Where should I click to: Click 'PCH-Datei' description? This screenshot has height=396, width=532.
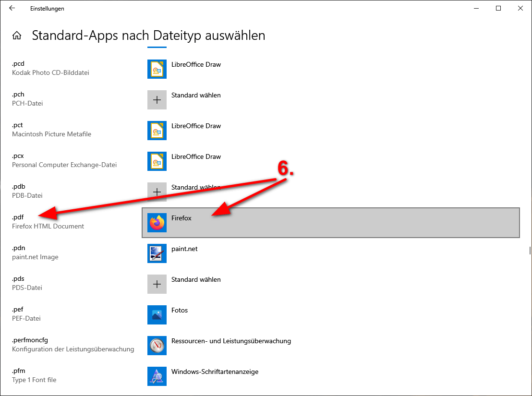(x=27, y=103)
